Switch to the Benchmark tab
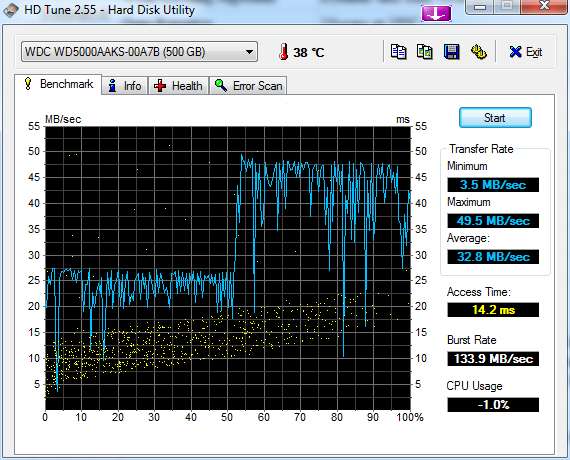The image size is (570, 460). click(x=58, y=84)
